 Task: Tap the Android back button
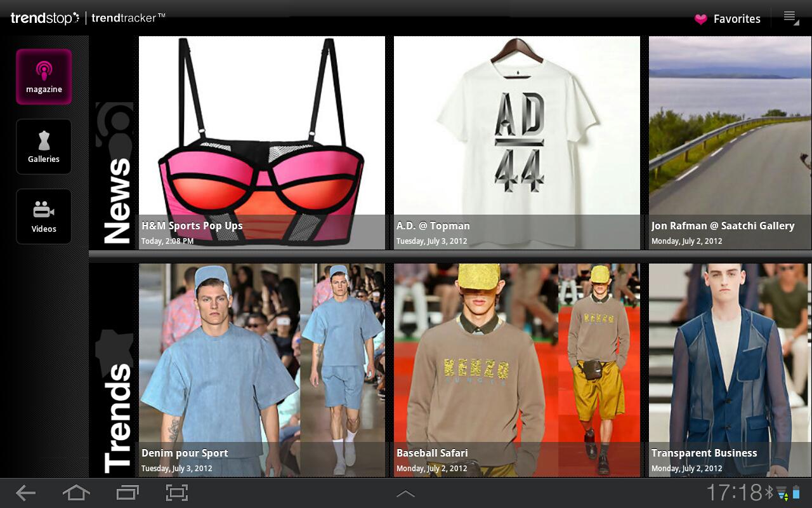pyautogui.click(x=26, y=493)
